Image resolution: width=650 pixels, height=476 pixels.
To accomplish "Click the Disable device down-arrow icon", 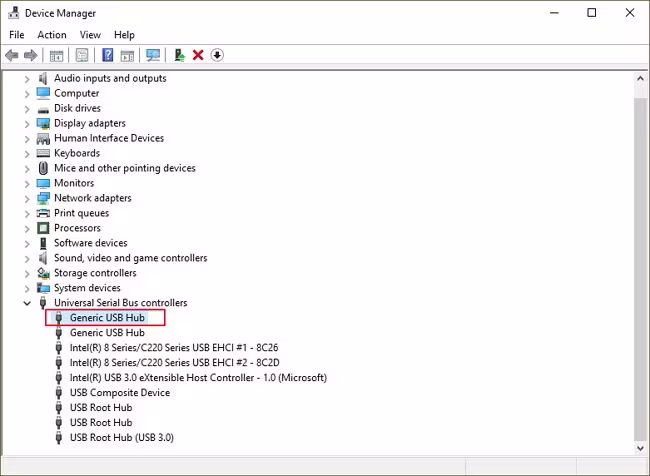I will point(217,55).
